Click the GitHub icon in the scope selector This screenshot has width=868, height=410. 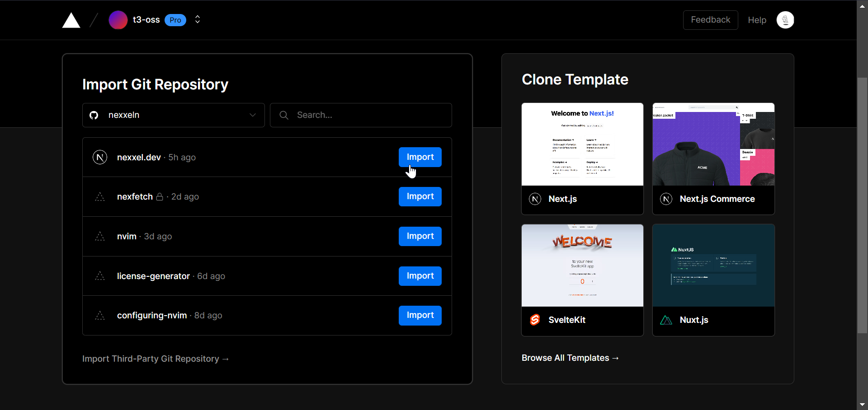[x=94, y=115]
